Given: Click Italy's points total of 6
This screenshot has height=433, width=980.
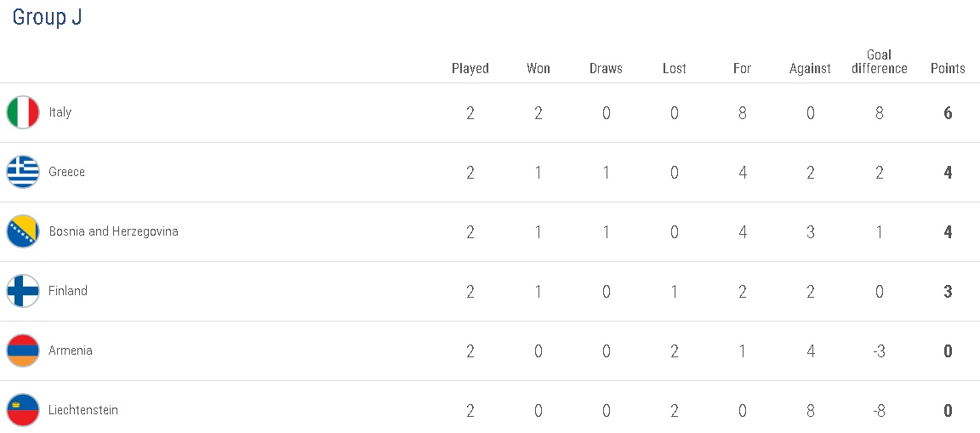Looking at the screenshot, I should tap(948, 112).
